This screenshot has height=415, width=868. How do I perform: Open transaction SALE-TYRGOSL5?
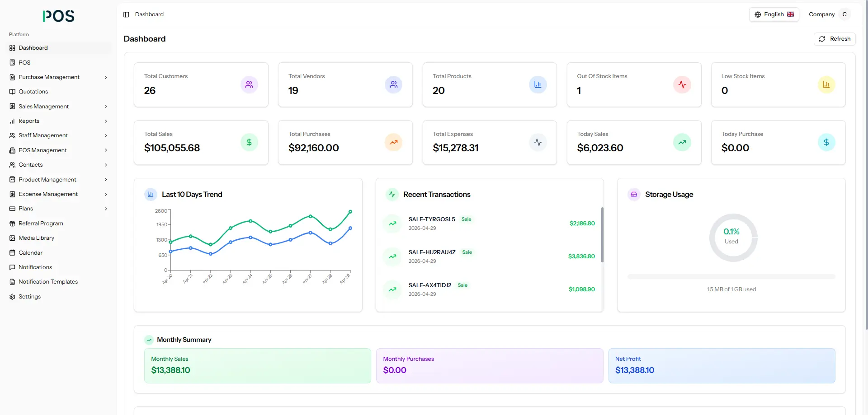[x=489, y=224]
